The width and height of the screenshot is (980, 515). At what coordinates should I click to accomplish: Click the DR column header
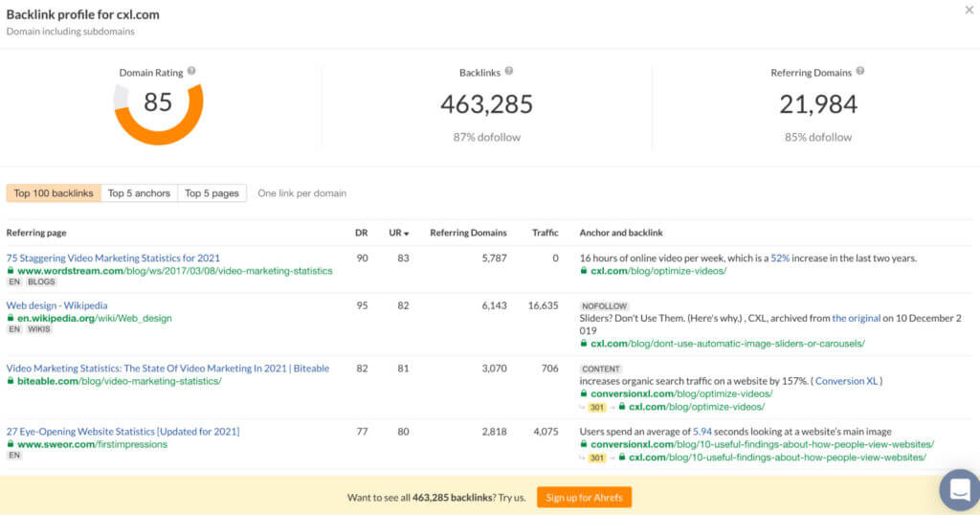(361, 233)
